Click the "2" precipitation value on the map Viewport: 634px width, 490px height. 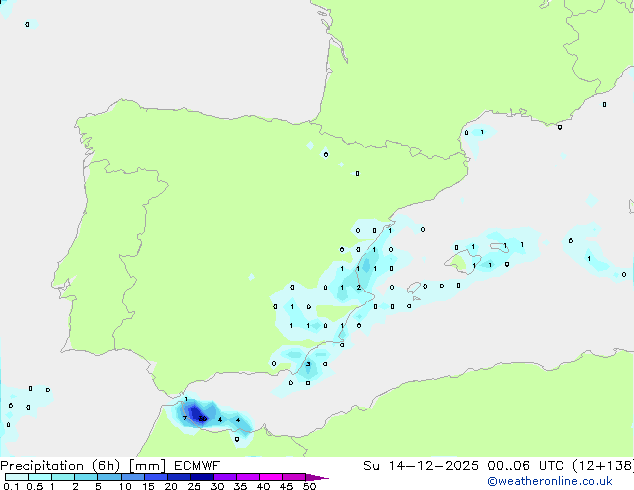coord(359,287)
